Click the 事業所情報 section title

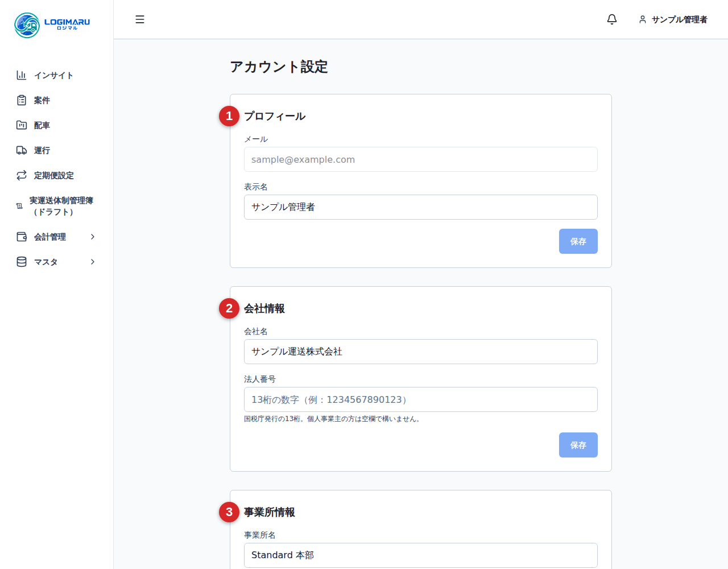coord(270,512)
